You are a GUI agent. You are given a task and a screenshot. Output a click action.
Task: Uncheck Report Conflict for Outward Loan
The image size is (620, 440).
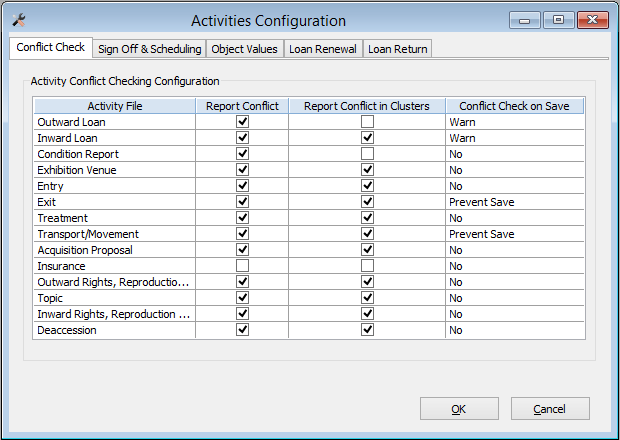point(242,122)
